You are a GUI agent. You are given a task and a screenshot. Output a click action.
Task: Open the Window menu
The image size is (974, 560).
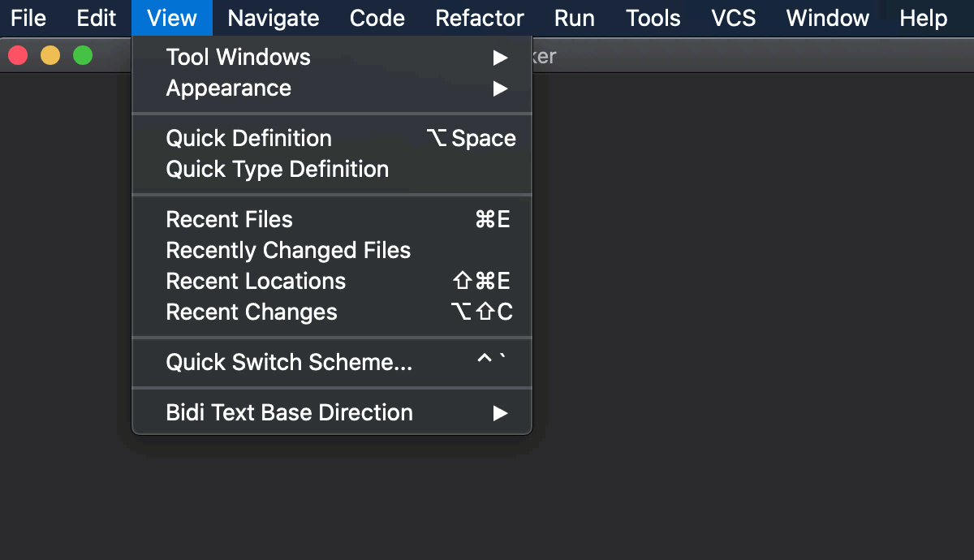[x=826, y=18]
